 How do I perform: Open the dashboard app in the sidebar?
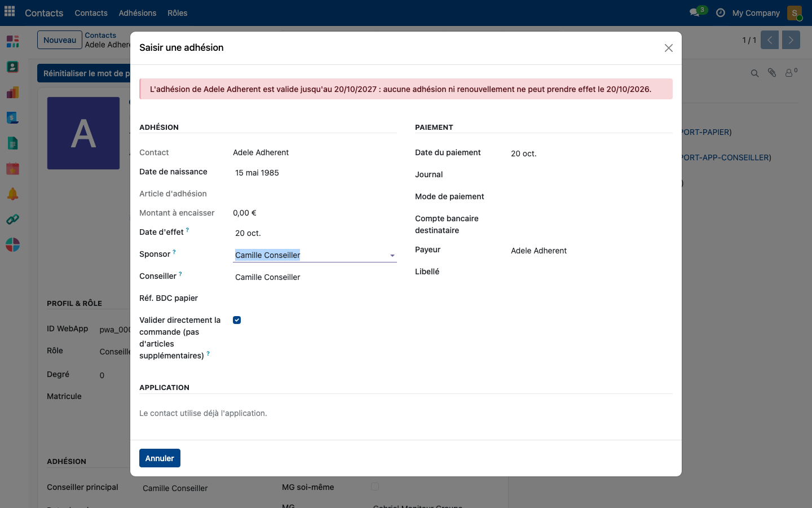[12, 41]
